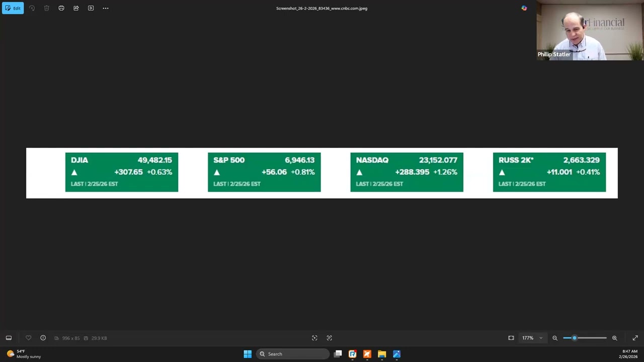Click the Screenshot file name in title bar
The width and height of the screenshot is (644, 362).
[321, 8]
